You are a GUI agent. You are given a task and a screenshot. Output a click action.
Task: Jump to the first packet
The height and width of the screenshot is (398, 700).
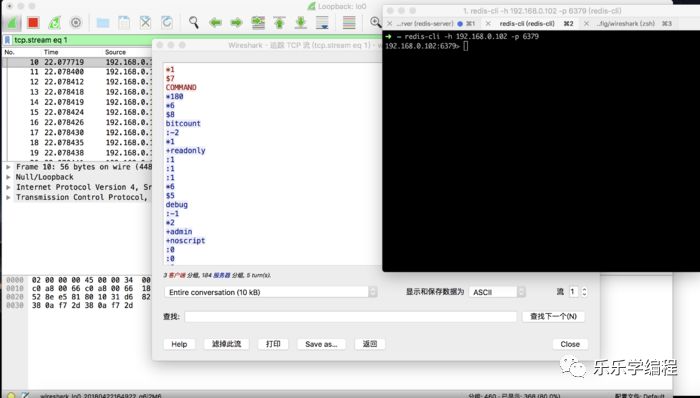(x=279, y=22)
